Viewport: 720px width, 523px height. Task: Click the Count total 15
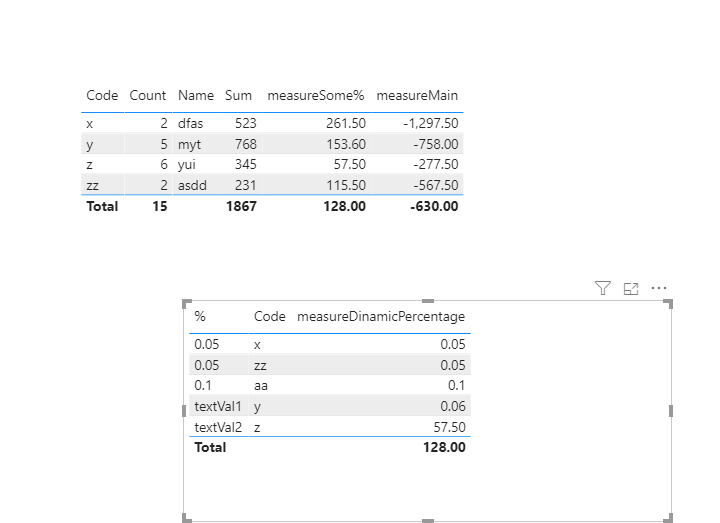pyautogui.click(x=160, y=207)
